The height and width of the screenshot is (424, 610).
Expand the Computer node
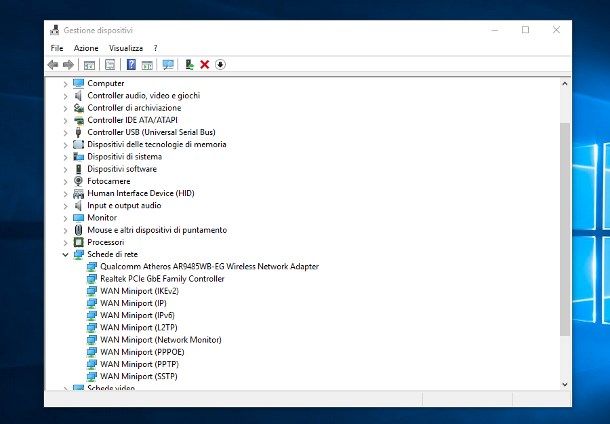[65, 84]
